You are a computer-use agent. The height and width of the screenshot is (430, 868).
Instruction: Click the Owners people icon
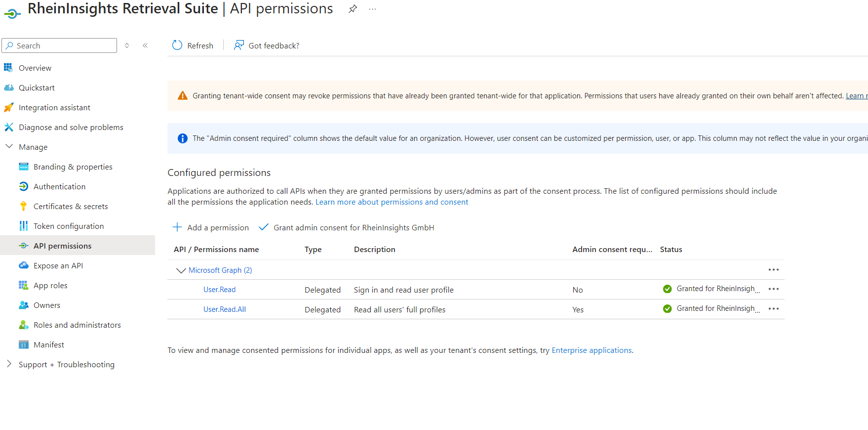(23, 305)
